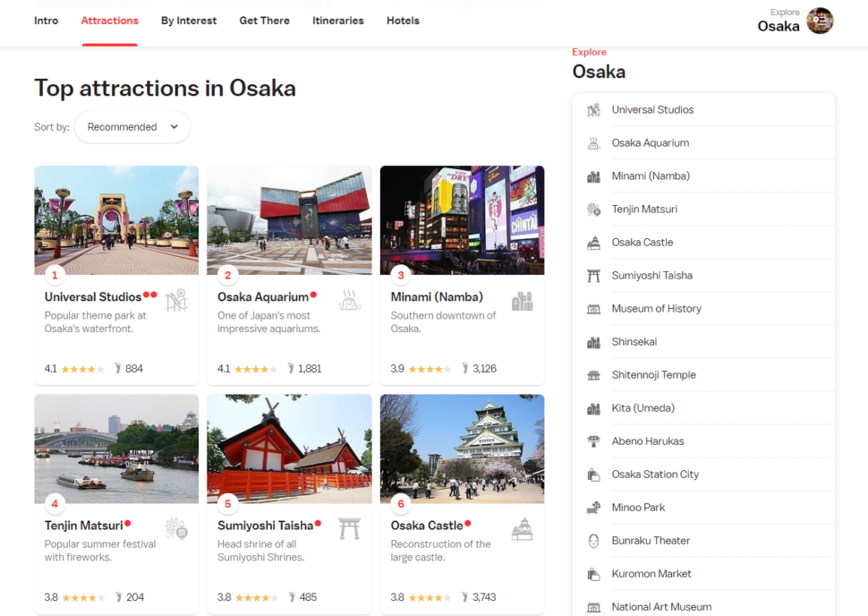Viewport: 868px width, 616px height.
Task: Switch to By Interest tab
Action: point(189,21)
